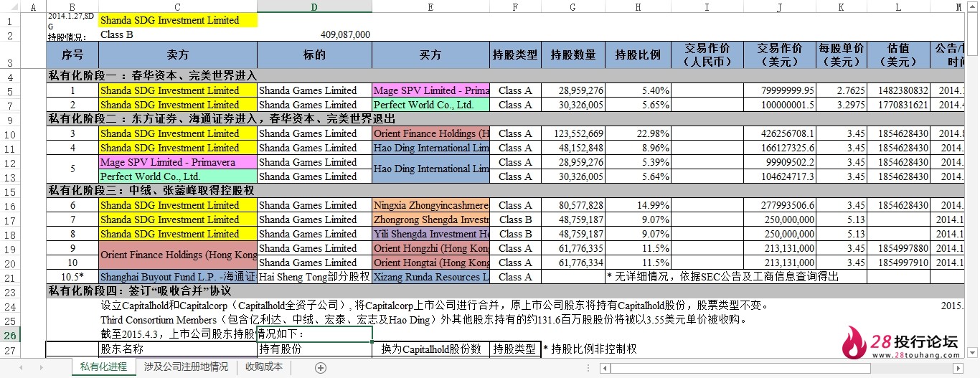980x378 pixels.
Task: Click the Shanghai Buyout Fund L.P. seller cell
Action: (177, 277)
